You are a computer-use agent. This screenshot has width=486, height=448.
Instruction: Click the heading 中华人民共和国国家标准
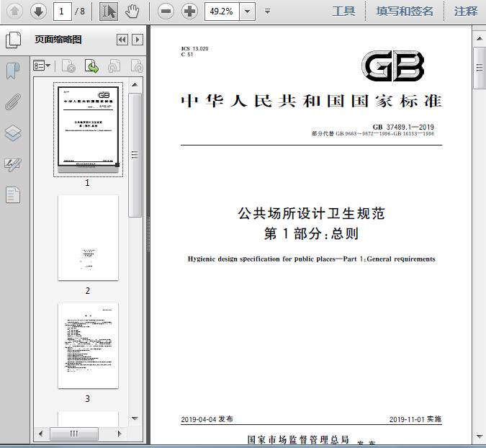[311, 102]
